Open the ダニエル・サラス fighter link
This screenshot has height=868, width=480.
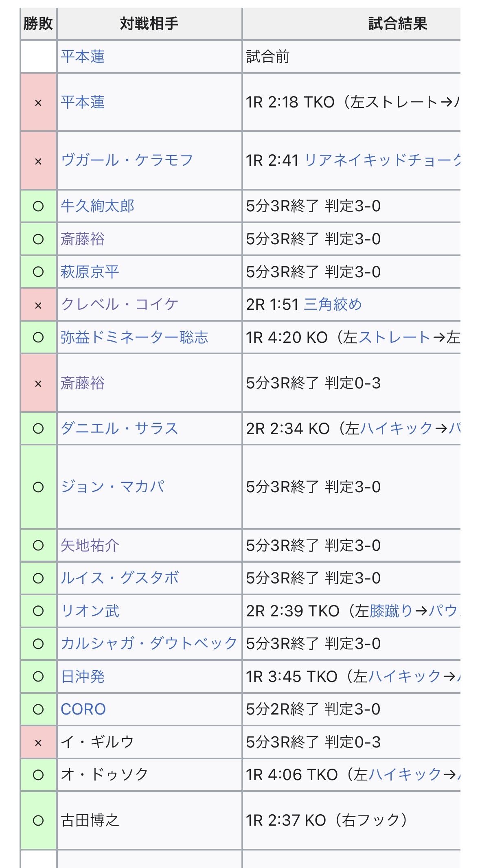[x=119, y=428]
